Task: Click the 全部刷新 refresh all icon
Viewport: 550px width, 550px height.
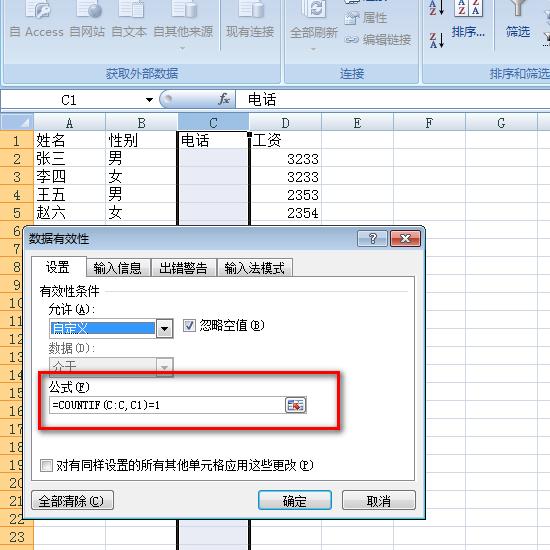Action: (314, 9)
